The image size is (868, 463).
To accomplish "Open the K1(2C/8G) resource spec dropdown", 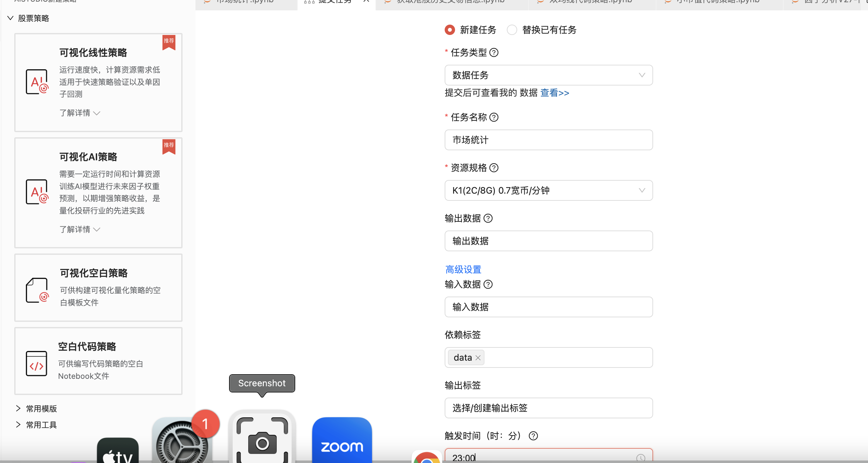I will tap(548, 190).
